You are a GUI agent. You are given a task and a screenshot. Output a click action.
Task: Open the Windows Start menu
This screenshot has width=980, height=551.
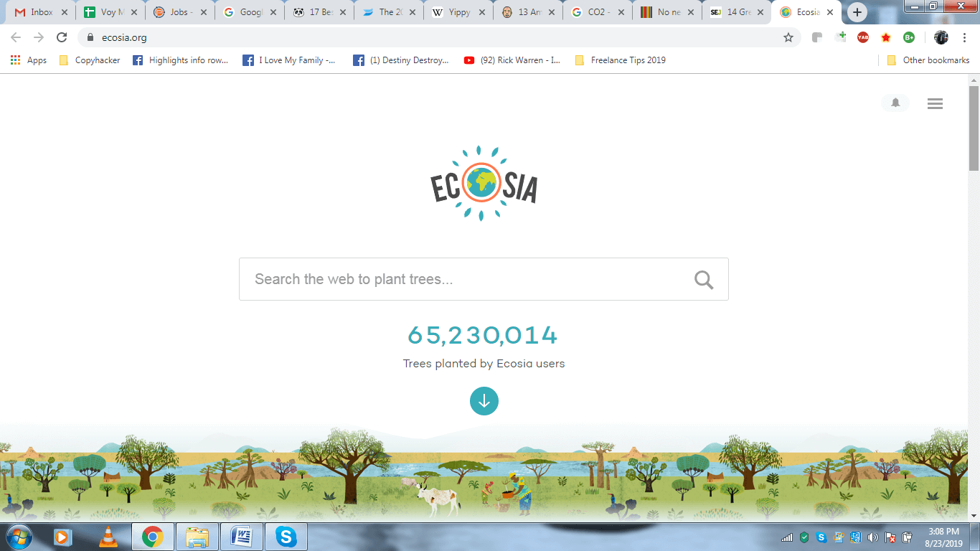(x=17, y=537)
